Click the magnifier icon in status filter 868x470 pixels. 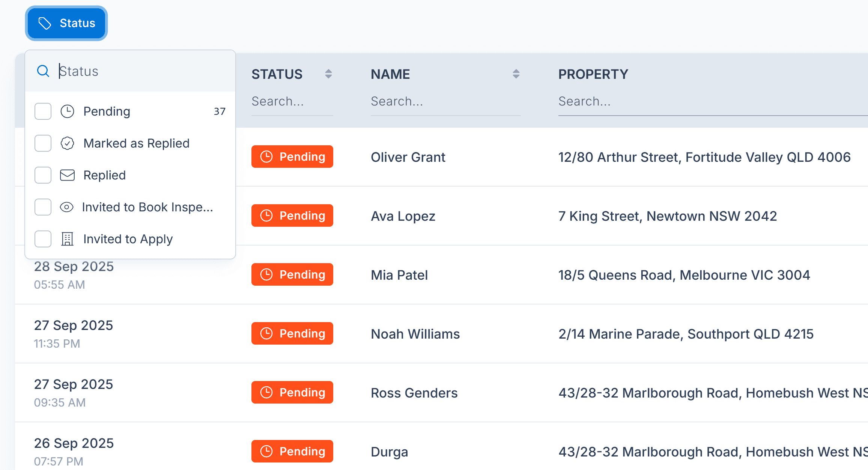point(43,71)
